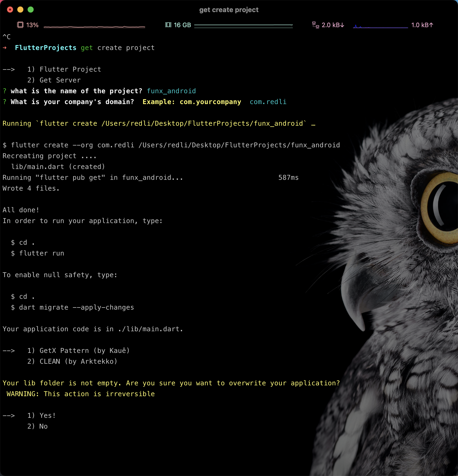The image size is (458, 476).
Task: Click the 'FlutterProjects' directory name in prompt
Action: click(x=46, y=48)
